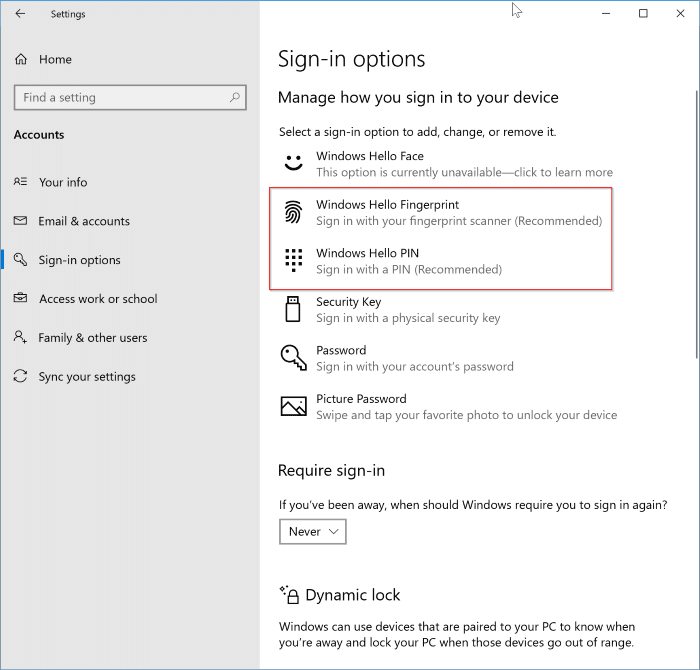Click 'Sign in with your account's password' text
Screen dimensions: 700x670
[415, 366]
